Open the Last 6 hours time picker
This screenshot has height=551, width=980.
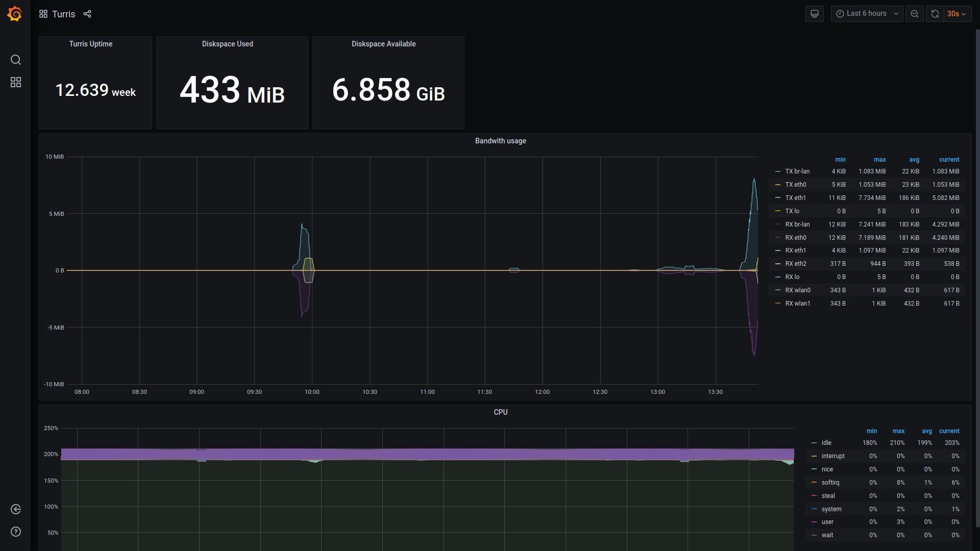(867, 14)
